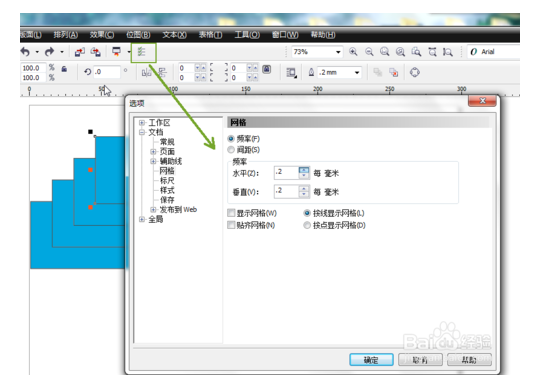Image resolution: width=553 pixels, height=387 pixels.
Task: Click the Mirror horizontally icon
Action: [146, 73]
